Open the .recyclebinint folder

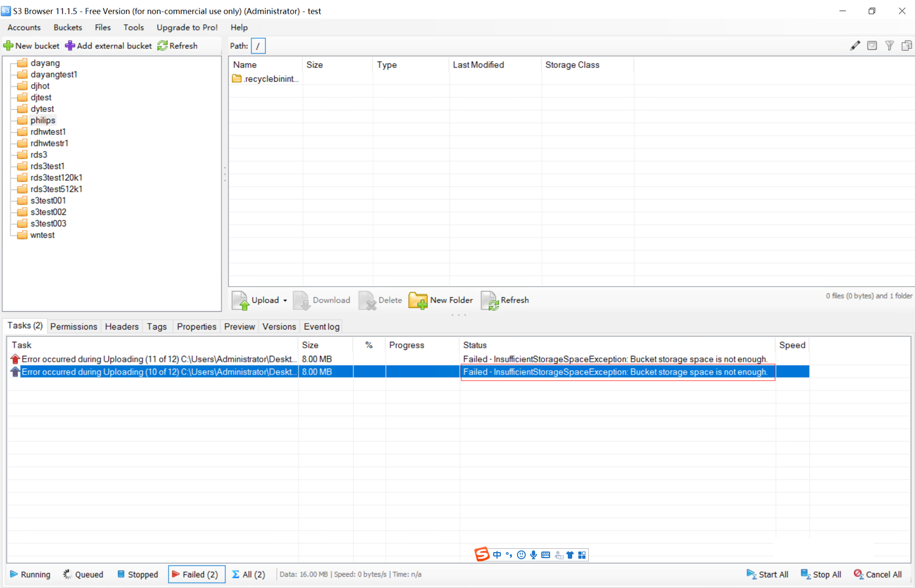(x=265, y=79)
